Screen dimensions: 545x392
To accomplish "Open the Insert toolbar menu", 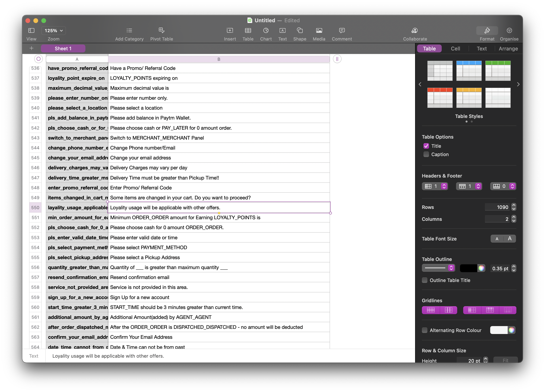I will click(230, 31).
